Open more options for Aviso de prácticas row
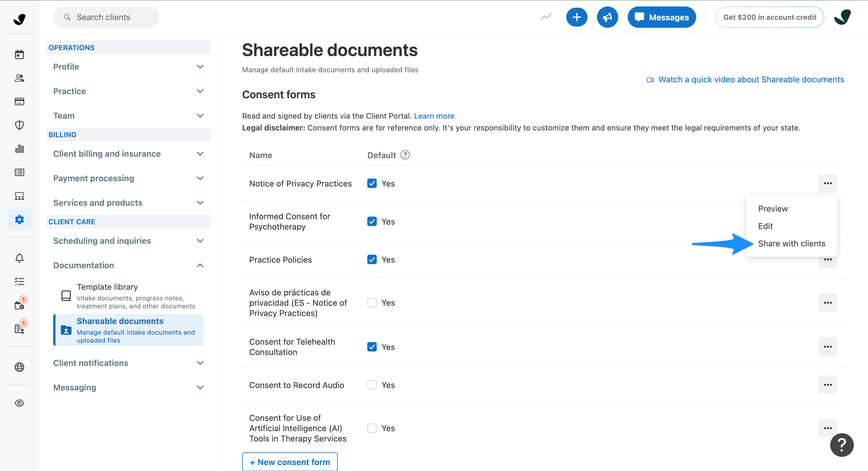868x471 pixels. 827,302
